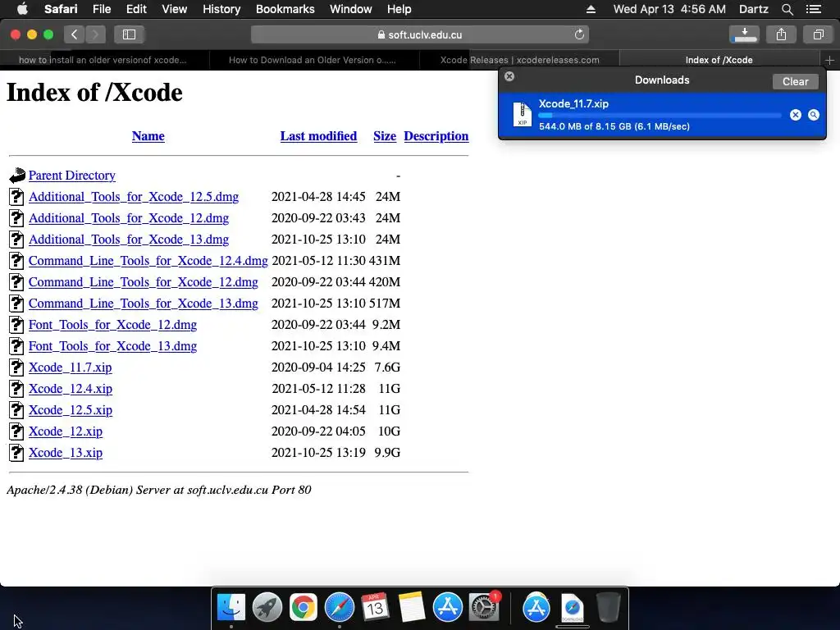Toggle the downloads toolbar button
Viewport: 840px width, 630px height.
tap(743, 34)
